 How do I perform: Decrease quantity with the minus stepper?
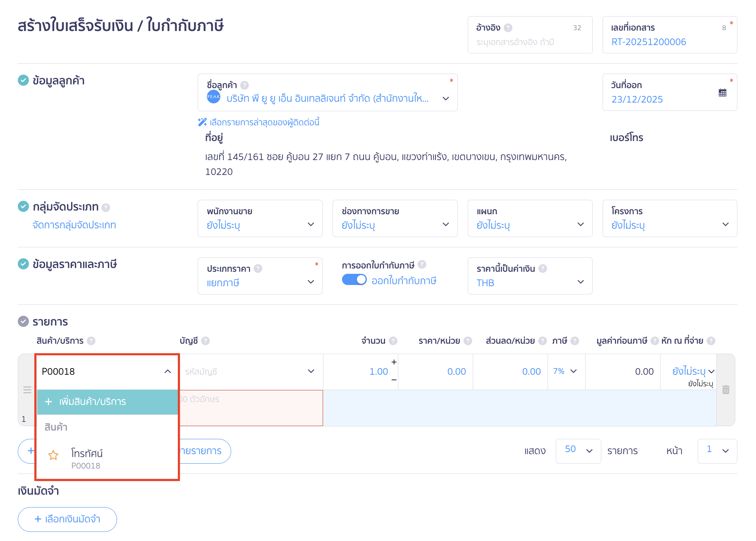(x=394, y=380)
